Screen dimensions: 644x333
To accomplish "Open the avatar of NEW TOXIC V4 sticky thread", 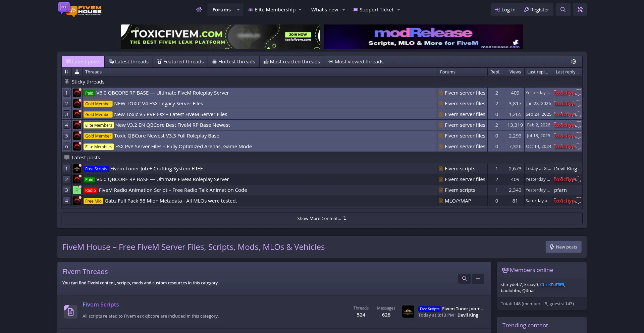I will tap(77, 104).
